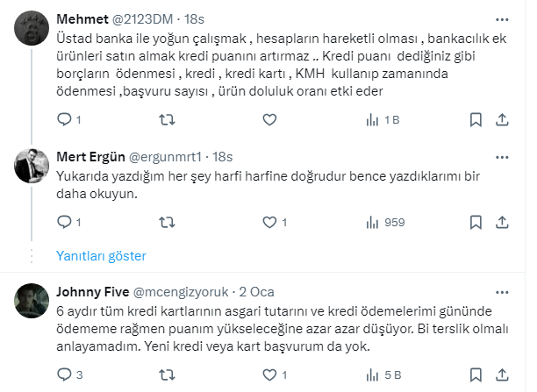Reply to Mert Ergün's tweet
The image size is (537, 392).
64,223
